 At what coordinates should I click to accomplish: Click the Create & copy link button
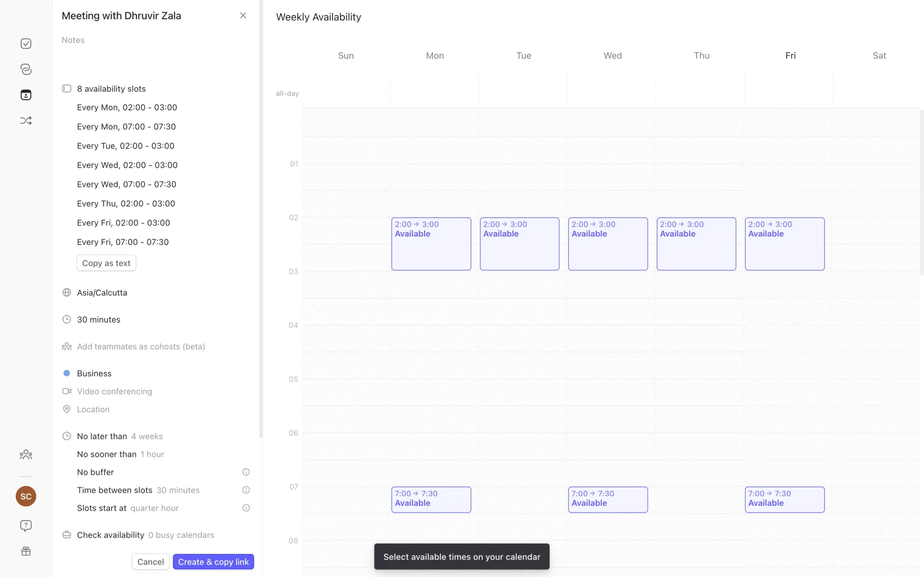(213, 561)
